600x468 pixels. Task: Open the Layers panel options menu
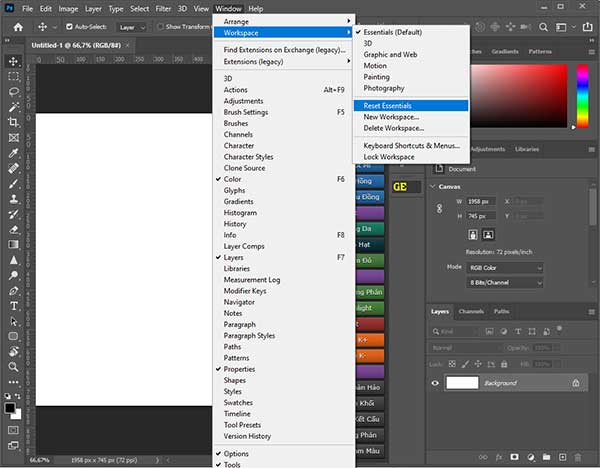(x=592, y=312)
